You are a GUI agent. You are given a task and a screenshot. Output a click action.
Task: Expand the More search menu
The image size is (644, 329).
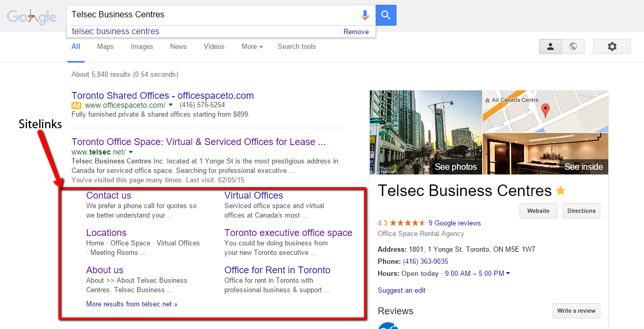pyautogui.click(x=252, y=46)
